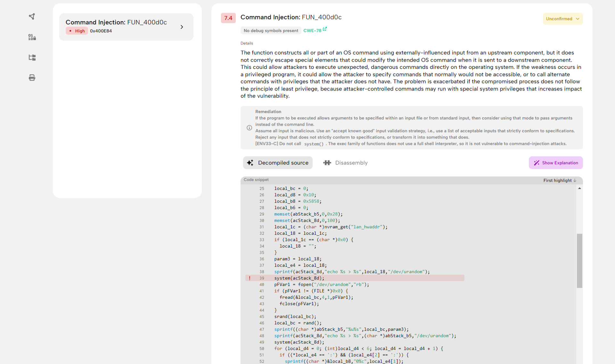Click the file tree structure icon
Screen dimensions: 615x364
click(32, 58)
